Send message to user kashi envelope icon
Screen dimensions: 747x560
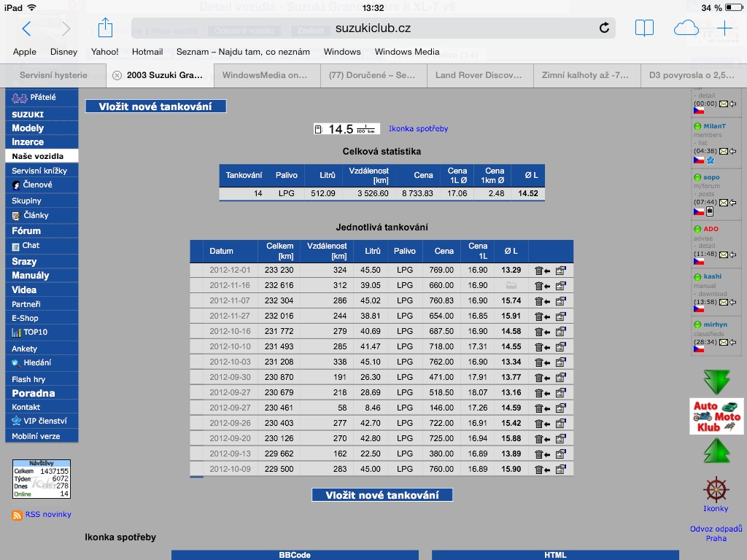tap(724, 302)
